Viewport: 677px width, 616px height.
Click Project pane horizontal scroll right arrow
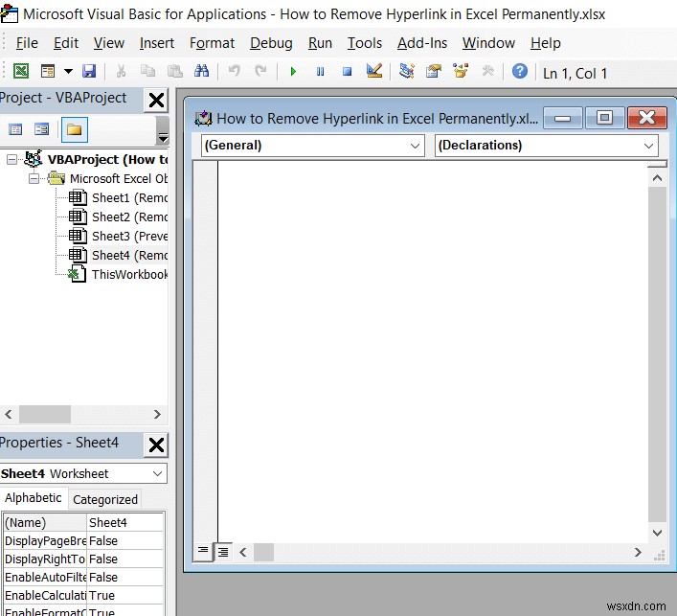coord(157,414)
